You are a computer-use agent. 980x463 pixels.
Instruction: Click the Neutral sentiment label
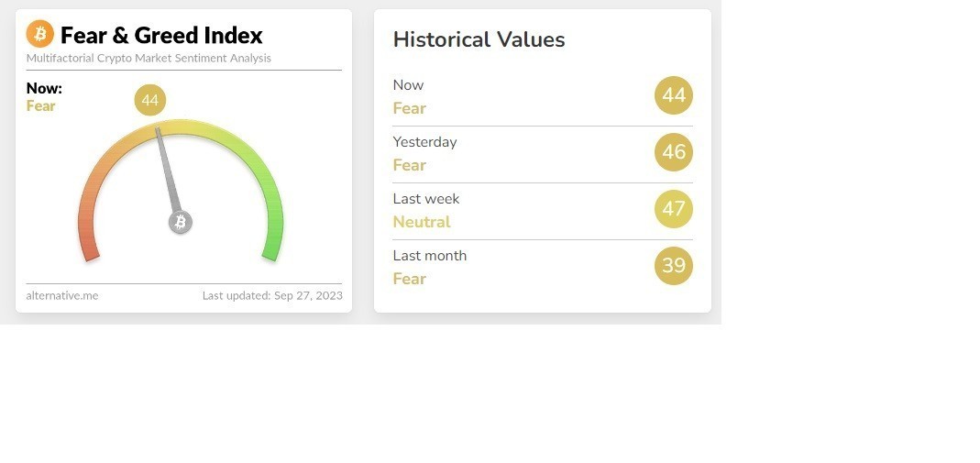[422, 222]
